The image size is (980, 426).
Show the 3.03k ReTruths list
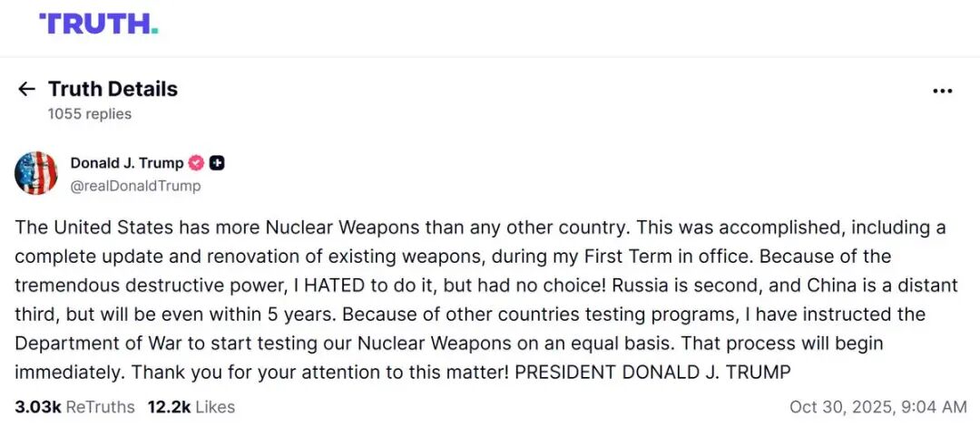click(x=74, y=407)
